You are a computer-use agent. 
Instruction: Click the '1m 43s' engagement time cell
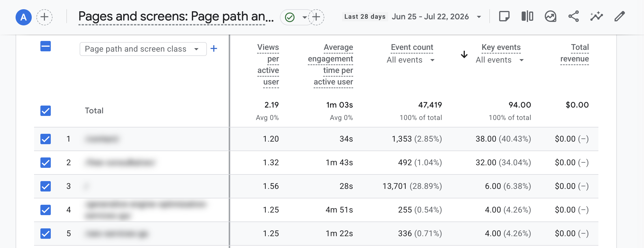coord(339,163)
